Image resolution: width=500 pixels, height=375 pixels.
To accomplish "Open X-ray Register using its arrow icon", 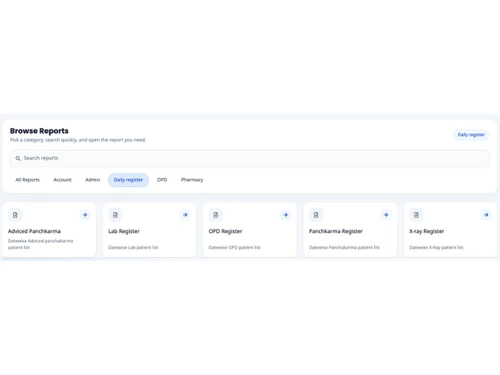I will 486,215.
